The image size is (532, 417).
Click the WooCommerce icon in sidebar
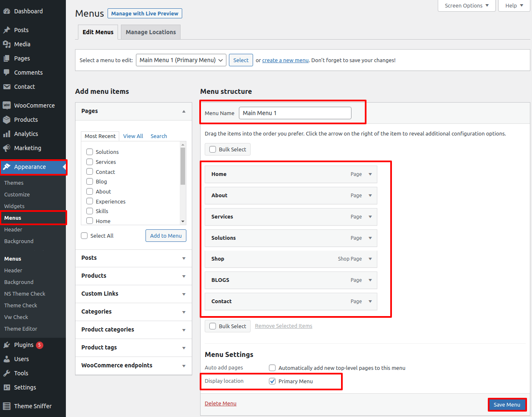[x=7, y=106]
